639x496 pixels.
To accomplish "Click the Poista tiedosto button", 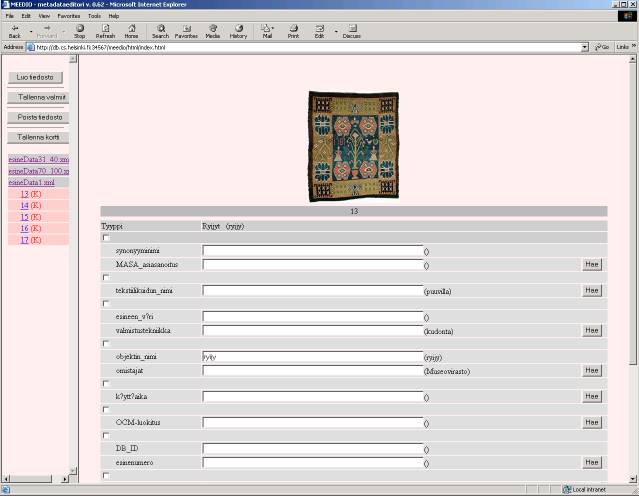I will pyautogui.click(x=38, y=117).
